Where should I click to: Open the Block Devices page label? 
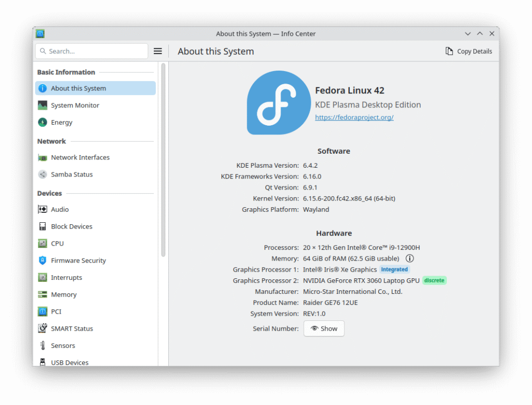pos(72,226)
